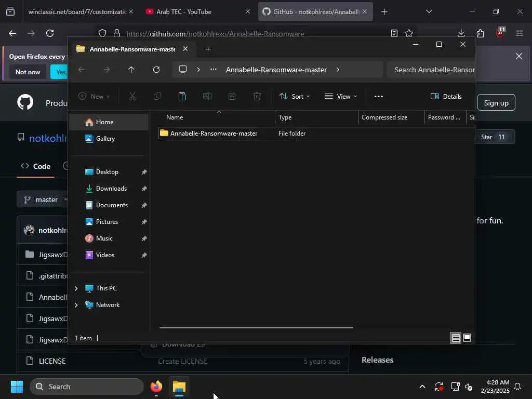532x399 pixels.
Task: Open the address bar ellipsis for hidden path
Action: [x=214, y=69]
